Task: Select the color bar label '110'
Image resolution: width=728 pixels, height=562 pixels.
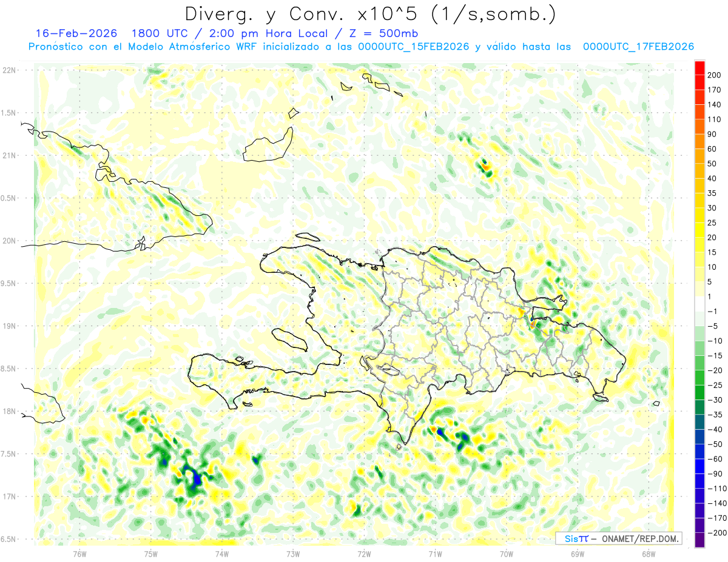Action: tap(714, 119)
